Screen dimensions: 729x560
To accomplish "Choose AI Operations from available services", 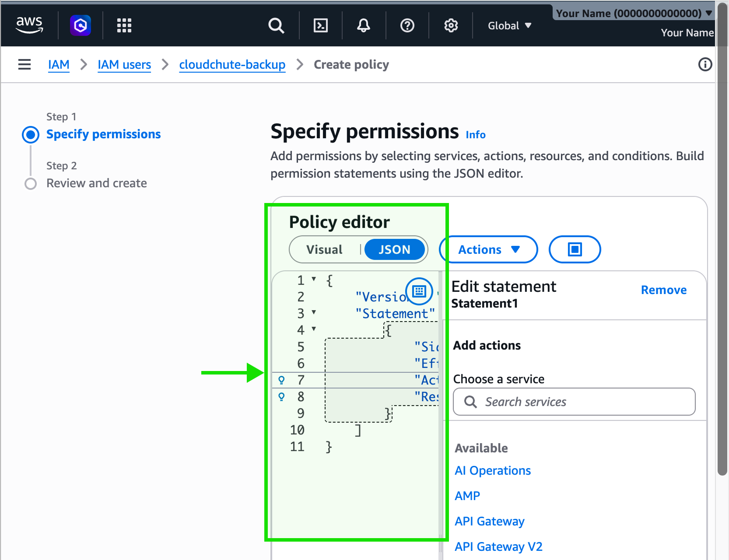I will tap(493, 471).
